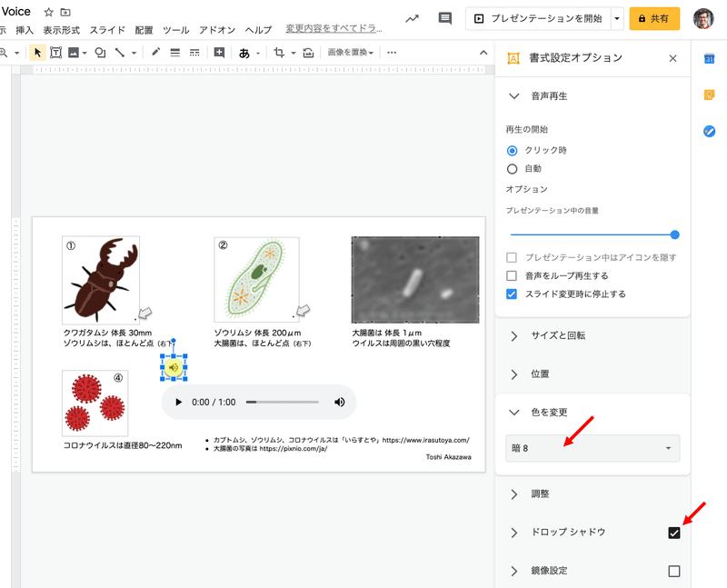This screenshot has width=727, height=588.
Task: Open the insert image tool
Action: point(75,52)
